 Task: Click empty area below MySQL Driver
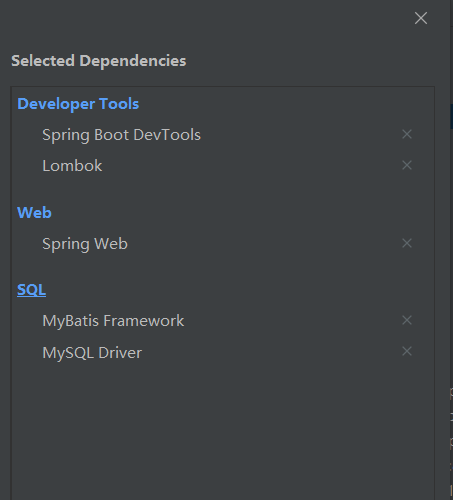[x=223, y=430]
